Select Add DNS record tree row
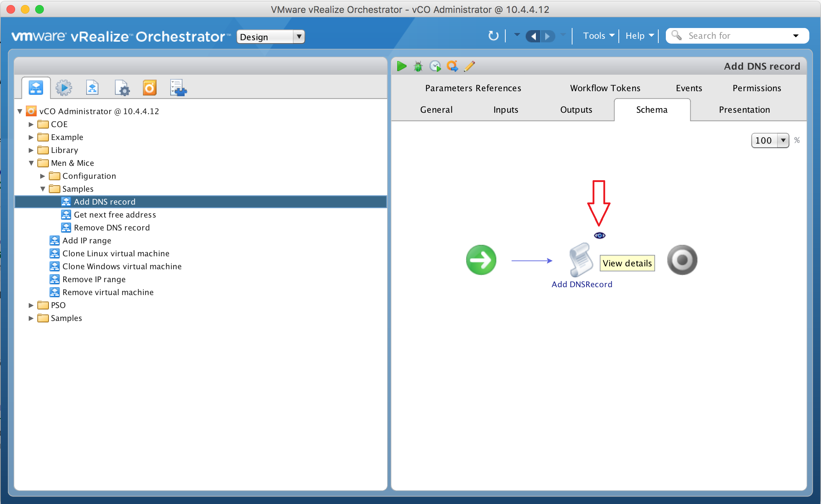Image resolution: width=821 pixels, height=504 pixels. tap(200, 202)
